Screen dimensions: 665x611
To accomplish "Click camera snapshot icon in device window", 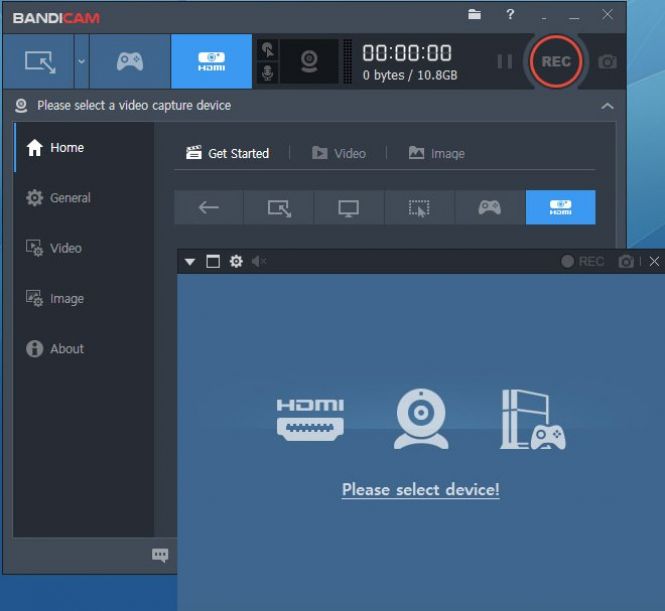I will click(x=626, y=262).
